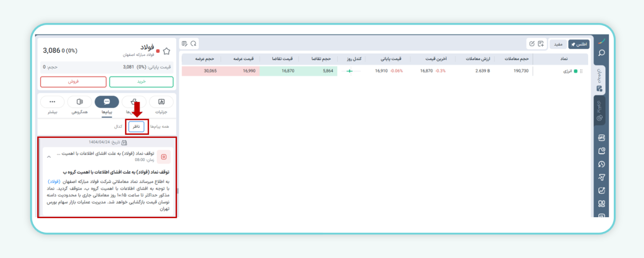Refresh the watchlist table

pos(193,44)
